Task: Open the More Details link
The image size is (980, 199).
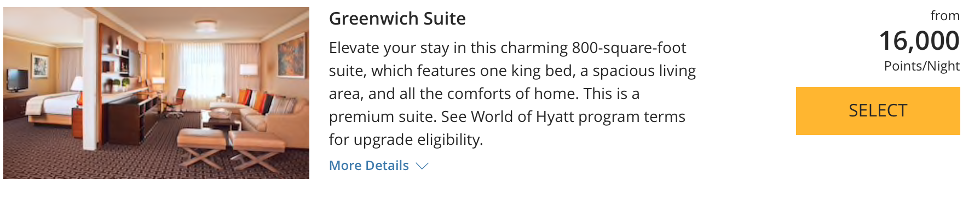Action: point(369,166)
